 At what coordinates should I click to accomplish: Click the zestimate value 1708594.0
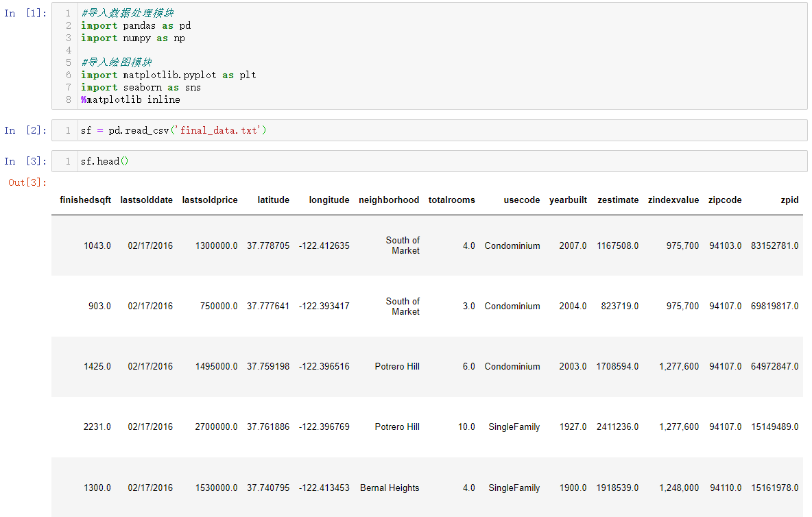(617, 366)
